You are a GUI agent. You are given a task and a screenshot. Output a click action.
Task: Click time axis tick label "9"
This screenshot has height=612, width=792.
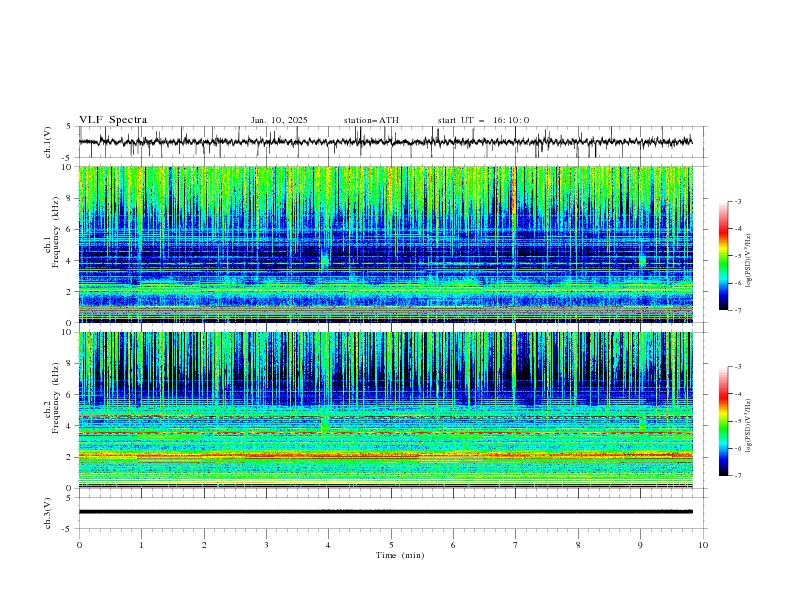pos(640,545)
